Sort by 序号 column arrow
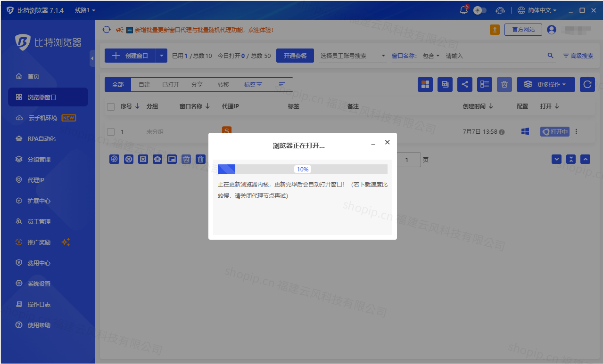 [137, 106]
